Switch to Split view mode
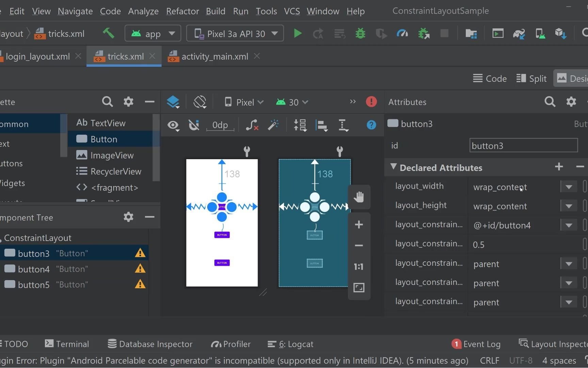The height and width of the screenshot is (368, 588). point(532,79)
